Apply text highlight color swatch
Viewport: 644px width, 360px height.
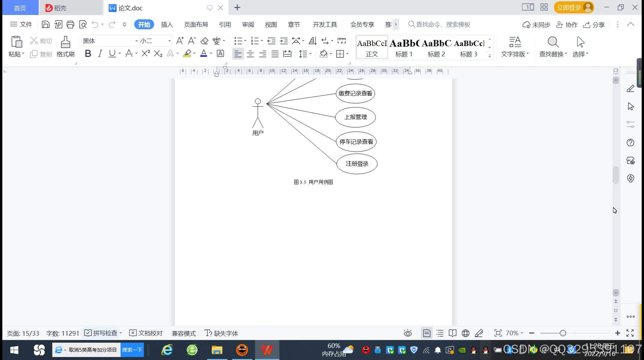click(x=187, y=53)
